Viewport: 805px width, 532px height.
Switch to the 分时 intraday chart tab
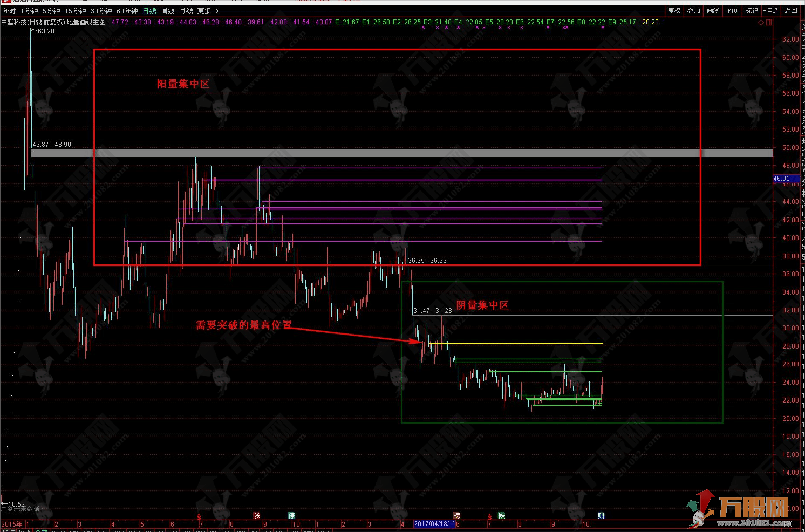pyautogui.click(x=9, y=11)
